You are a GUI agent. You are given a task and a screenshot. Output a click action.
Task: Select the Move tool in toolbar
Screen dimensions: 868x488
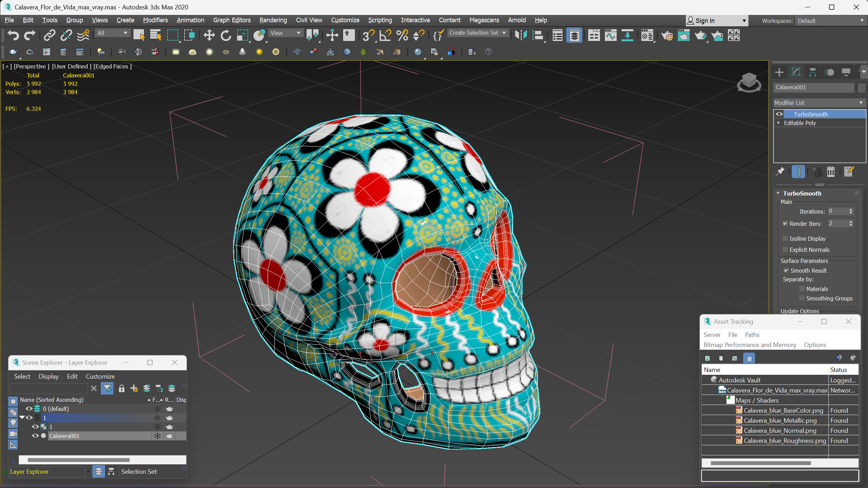point(209,36)
